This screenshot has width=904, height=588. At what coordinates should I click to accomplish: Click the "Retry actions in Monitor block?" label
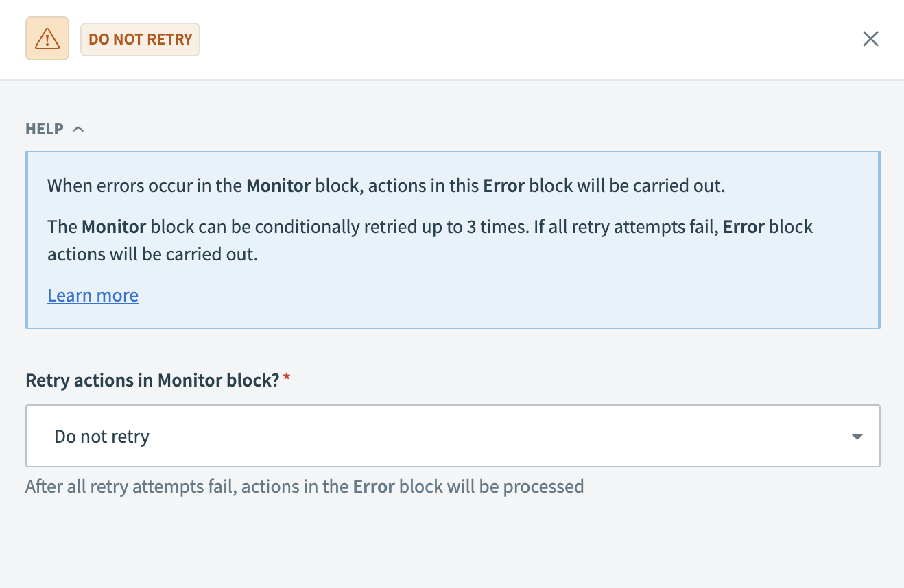point(152,380)
